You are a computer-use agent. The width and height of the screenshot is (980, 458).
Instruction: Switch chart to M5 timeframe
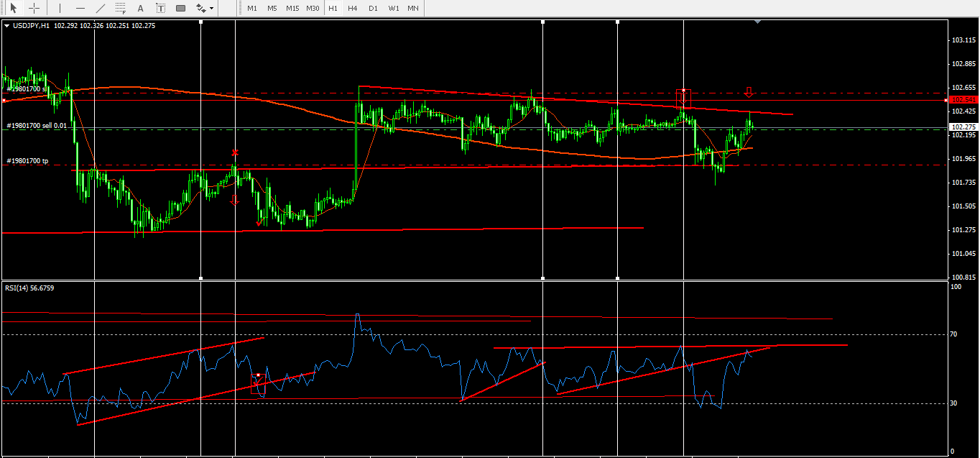coord(272,8)
